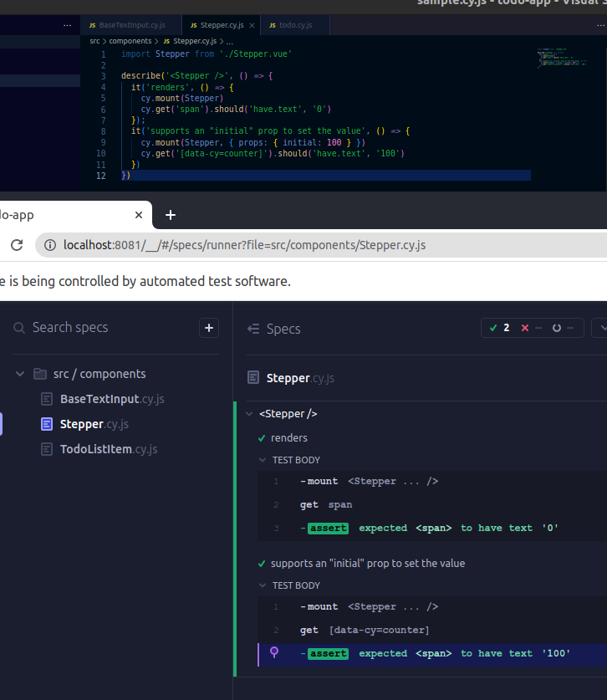Open the TodoListItem.cy.js spec
Screen dimensions: 607x700
109,449
